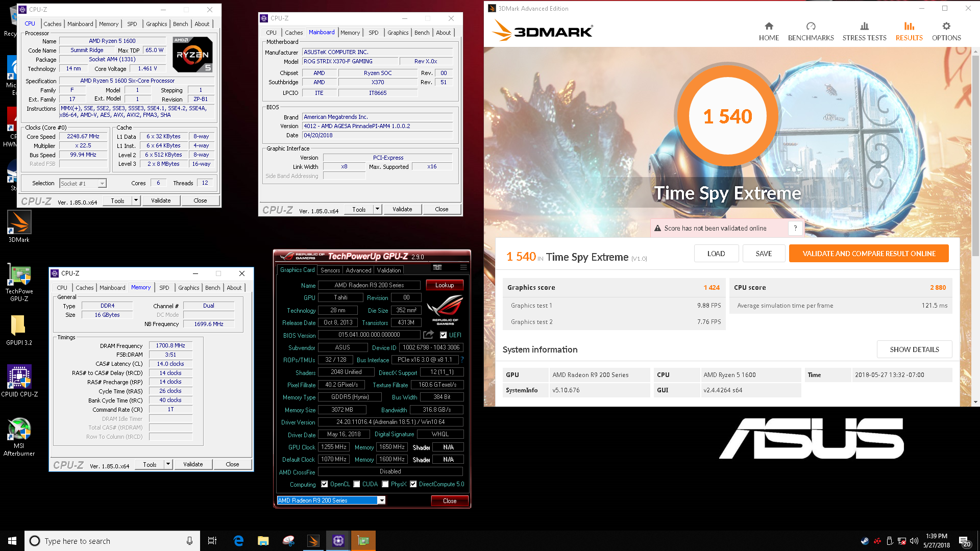Click the Bus Interface question mark in GPU-Z
980x551 pixels.
pyautogui.click(x=462, y=360)
